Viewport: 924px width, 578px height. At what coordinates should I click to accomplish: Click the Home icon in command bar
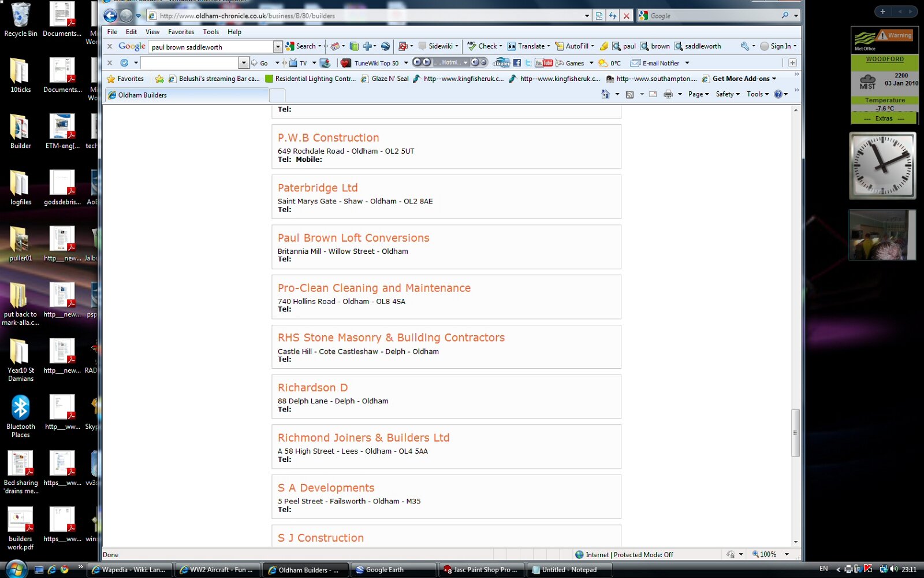point(605,94)
